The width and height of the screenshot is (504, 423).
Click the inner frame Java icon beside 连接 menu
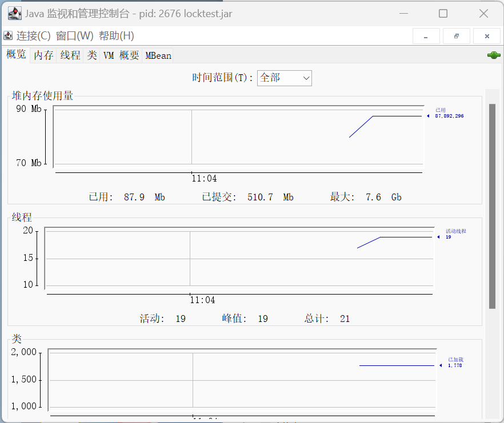(x=8, y=35)
